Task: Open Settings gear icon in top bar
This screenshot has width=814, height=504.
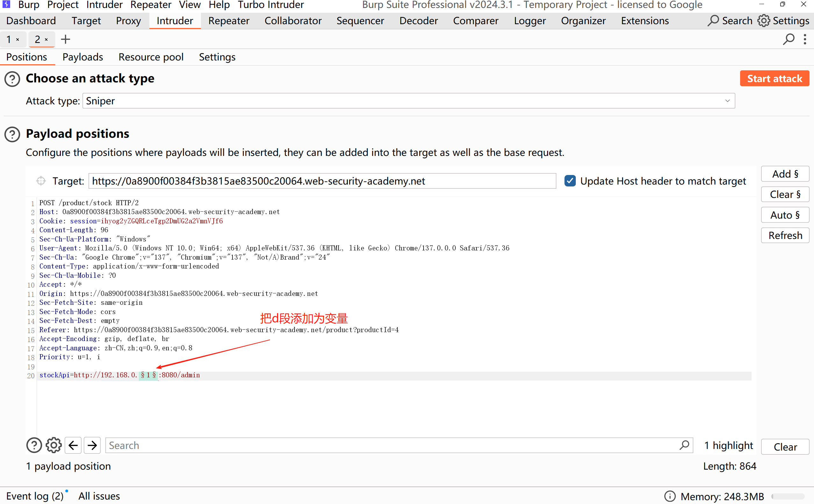Action: pos(764,21)
